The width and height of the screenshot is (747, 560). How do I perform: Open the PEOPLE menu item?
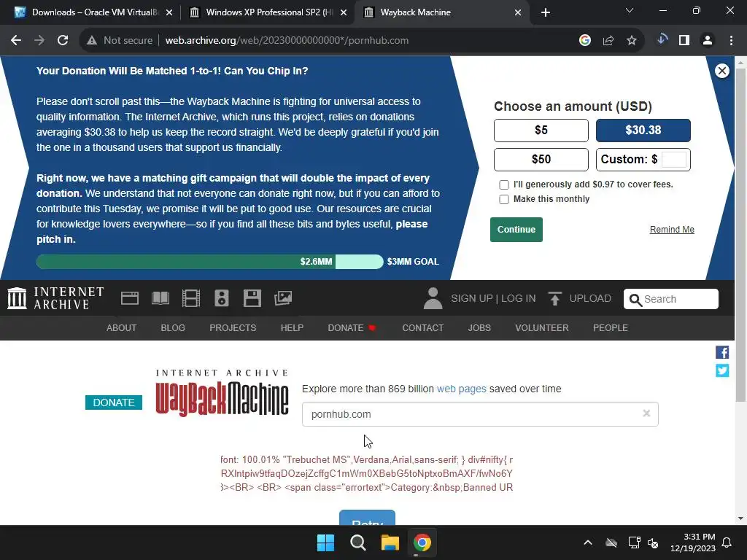point(611,327)
